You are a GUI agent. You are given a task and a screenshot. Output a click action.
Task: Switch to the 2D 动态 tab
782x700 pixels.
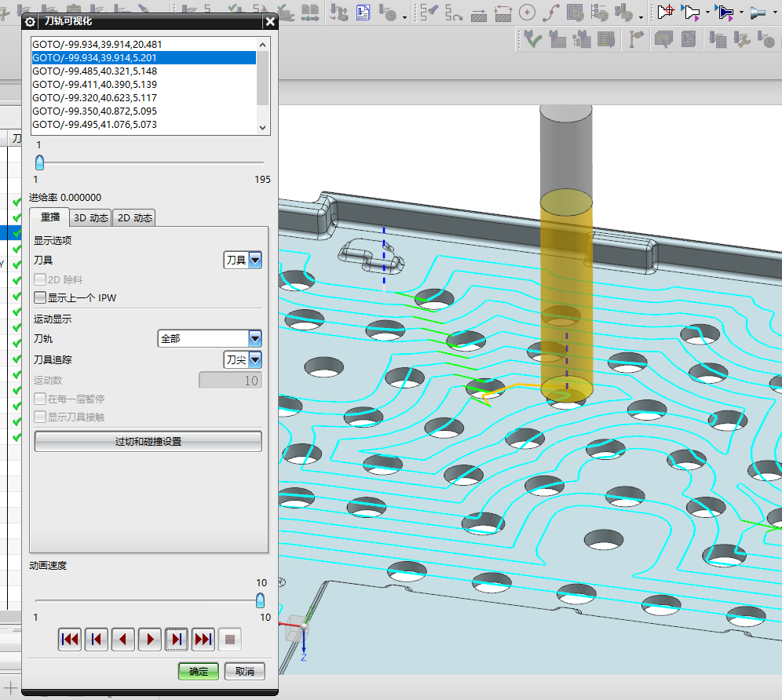(134, 217)
